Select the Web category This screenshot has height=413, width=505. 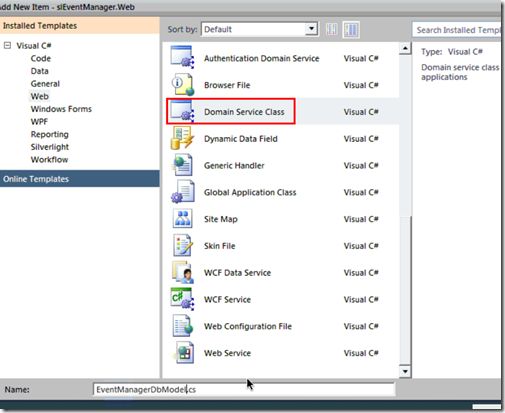click(39, 96)
